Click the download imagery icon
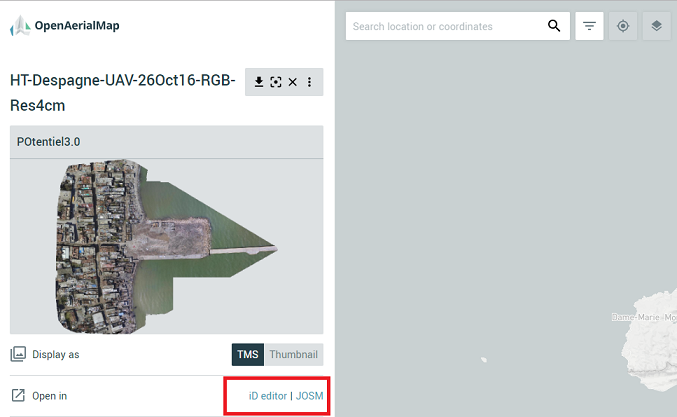Viewport: 677px width, 417px height. click(x=259, y=82)
